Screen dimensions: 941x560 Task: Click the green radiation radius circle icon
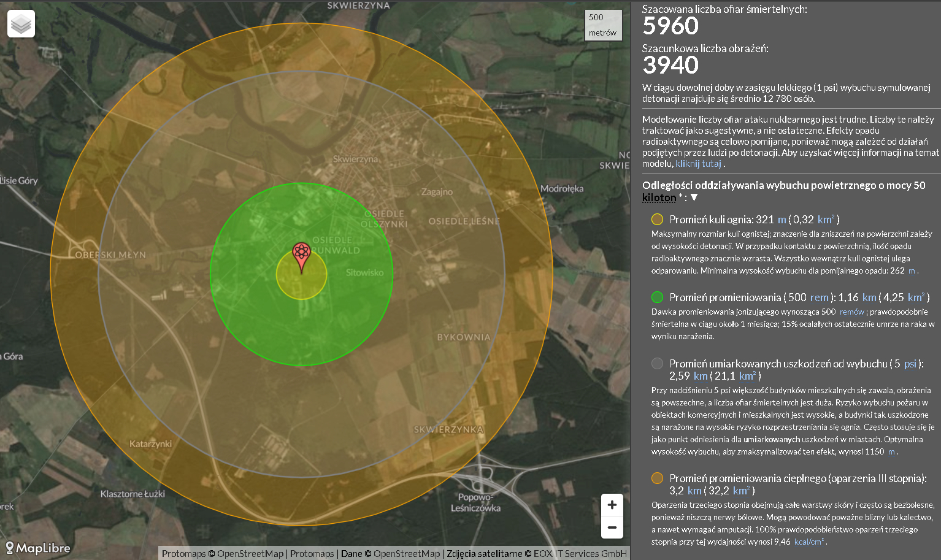pos(657,297)
